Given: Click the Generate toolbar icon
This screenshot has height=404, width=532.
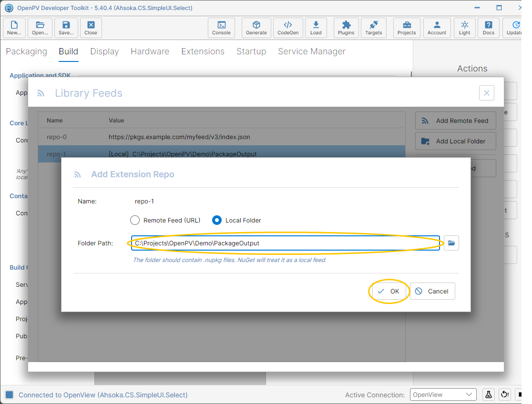Looking at the screenshot, I should 256,28.
